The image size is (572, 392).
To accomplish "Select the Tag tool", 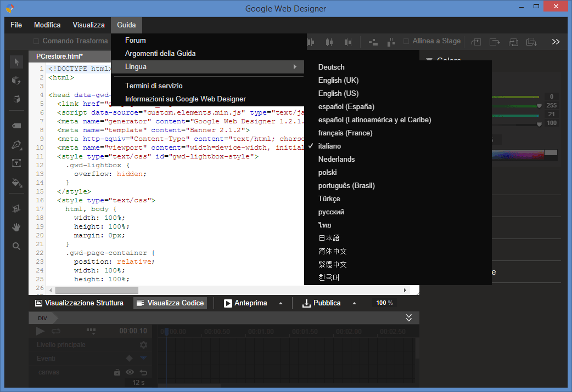I will (16, 126).
